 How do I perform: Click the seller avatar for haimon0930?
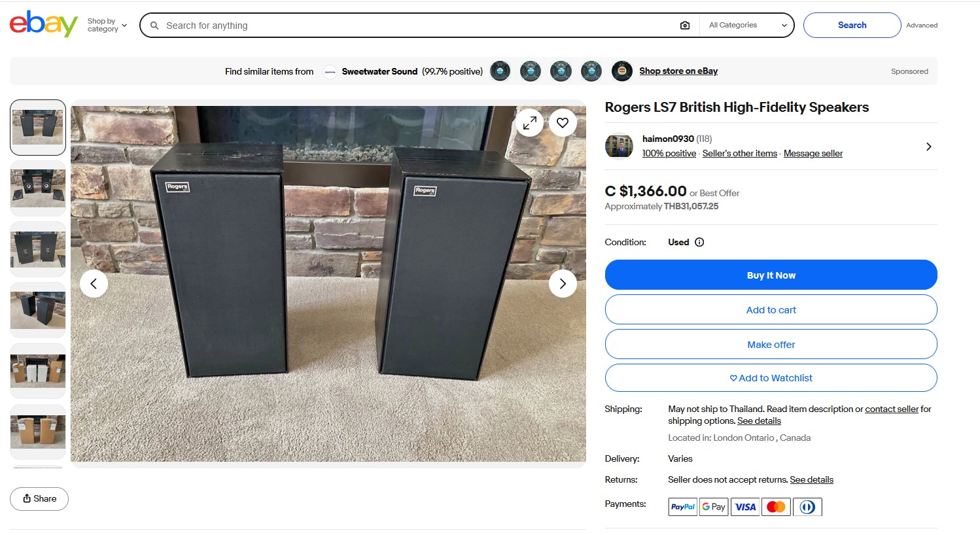point(618,147)
